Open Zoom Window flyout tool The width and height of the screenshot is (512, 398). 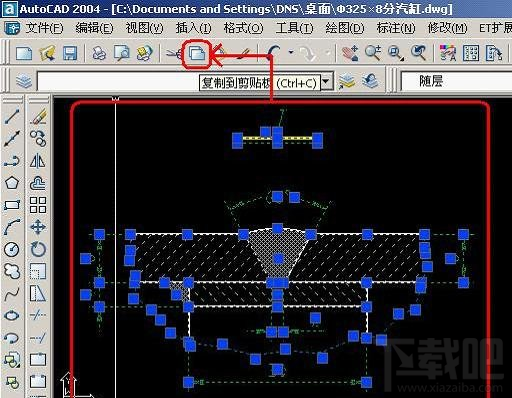[396, 53]
